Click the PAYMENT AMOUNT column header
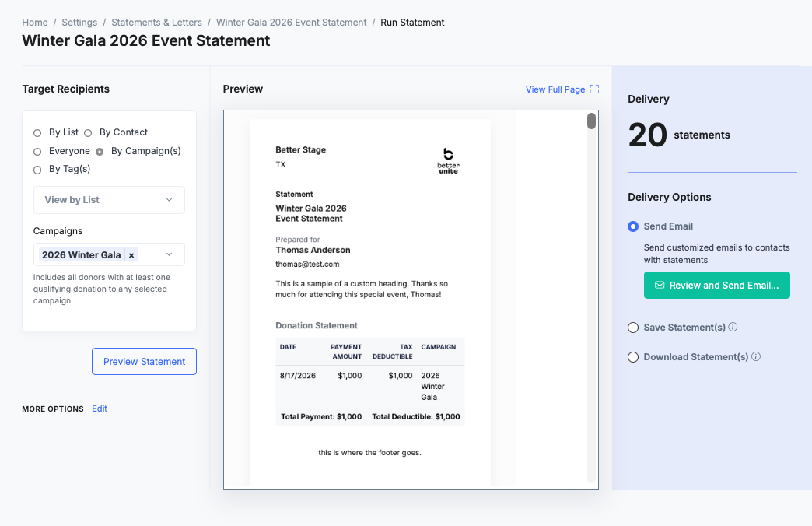 click(x=346, y=352)
